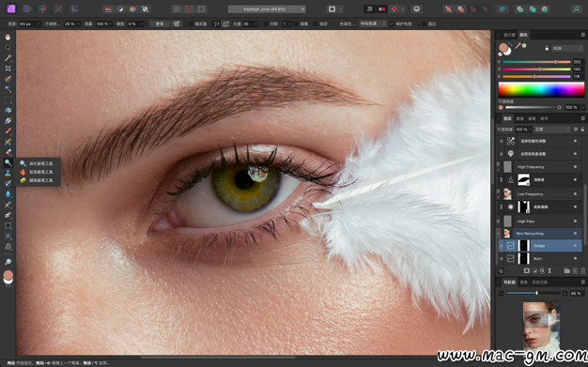
Task: Click the Delete Layer trash icon
Action: click(x=582, y=270)
